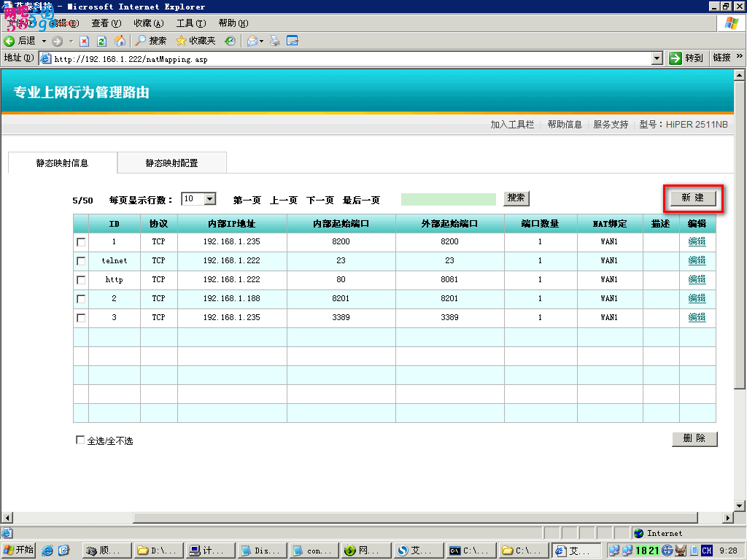Open the 收藏 (Favorites) menu
The width and height of the screenshot is (747, 560).
click(149, 23)
